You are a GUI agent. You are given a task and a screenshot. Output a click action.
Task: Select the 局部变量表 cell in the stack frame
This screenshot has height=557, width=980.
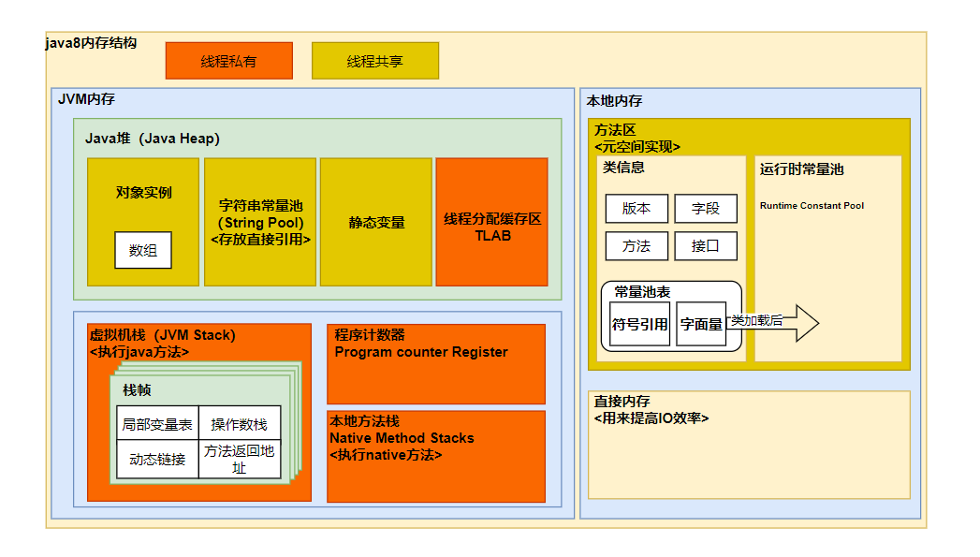pyautogui.click(x=157, y=424)
